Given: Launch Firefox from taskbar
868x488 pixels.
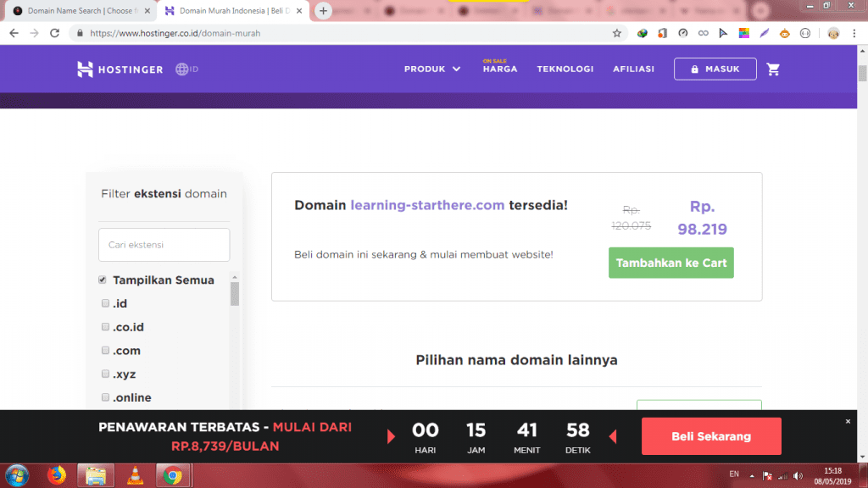Looking at the screenshot, I should click(x=57, y=476).
